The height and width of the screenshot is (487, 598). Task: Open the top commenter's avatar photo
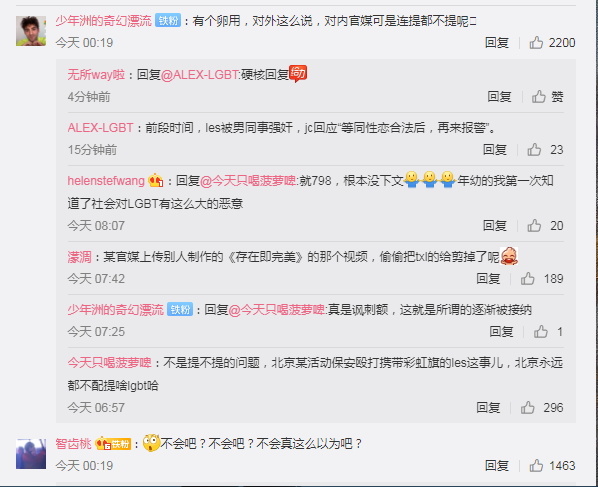coord(31,31)
